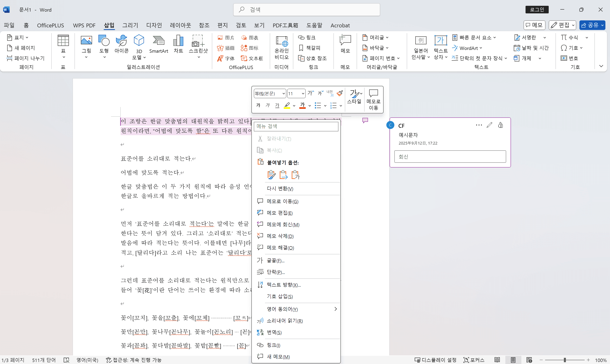Switch to print layout view in status bar
The image size is (610, 364).
point(513,360)
